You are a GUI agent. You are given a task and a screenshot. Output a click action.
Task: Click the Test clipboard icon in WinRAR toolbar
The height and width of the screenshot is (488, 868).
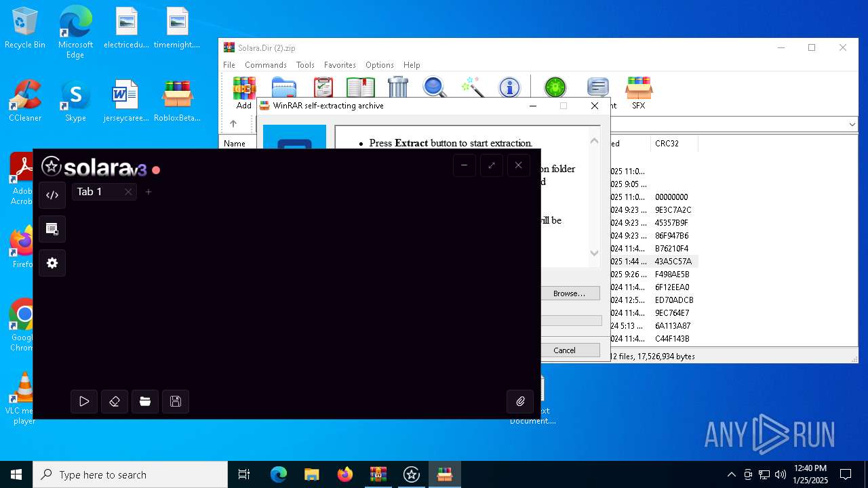click(x=323, y=89)
